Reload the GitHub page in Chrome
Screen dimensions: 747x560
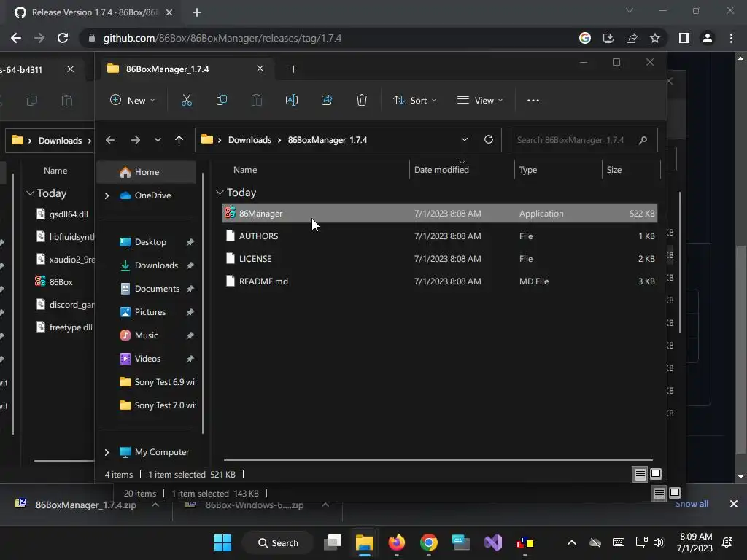(63, 38)
